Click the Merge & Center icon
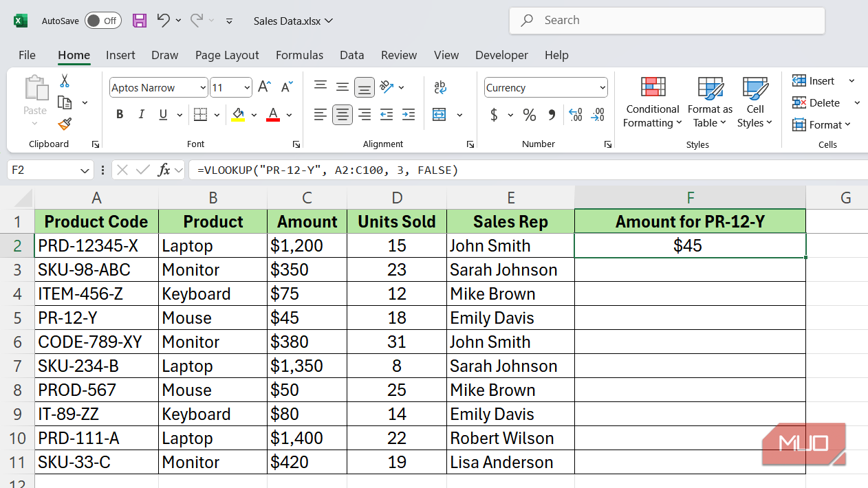 pyautogui.click(x=440, y=115)
